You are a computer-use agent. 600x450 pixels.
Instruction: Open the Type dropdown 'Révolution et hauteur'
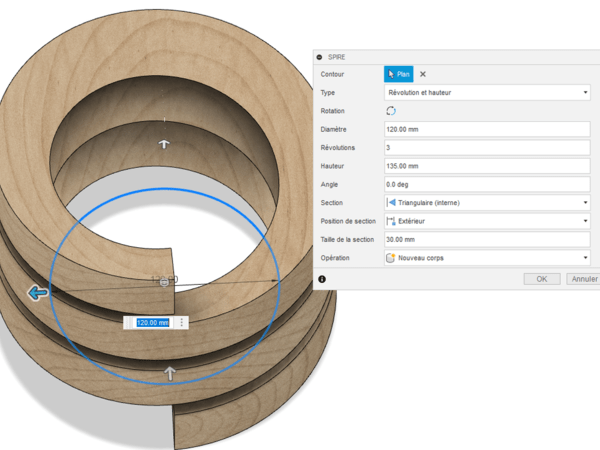pos(488,93)
